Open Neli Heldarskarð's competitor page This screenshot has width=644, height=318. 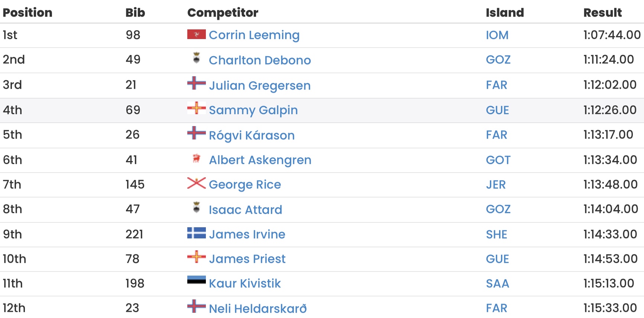(x=258, y=308)
